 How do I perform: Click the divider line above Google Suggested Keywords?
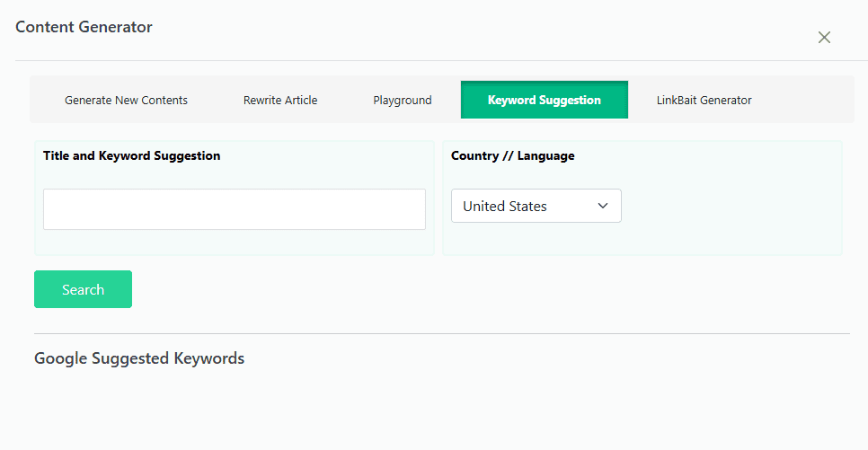[x=442, y=334]
